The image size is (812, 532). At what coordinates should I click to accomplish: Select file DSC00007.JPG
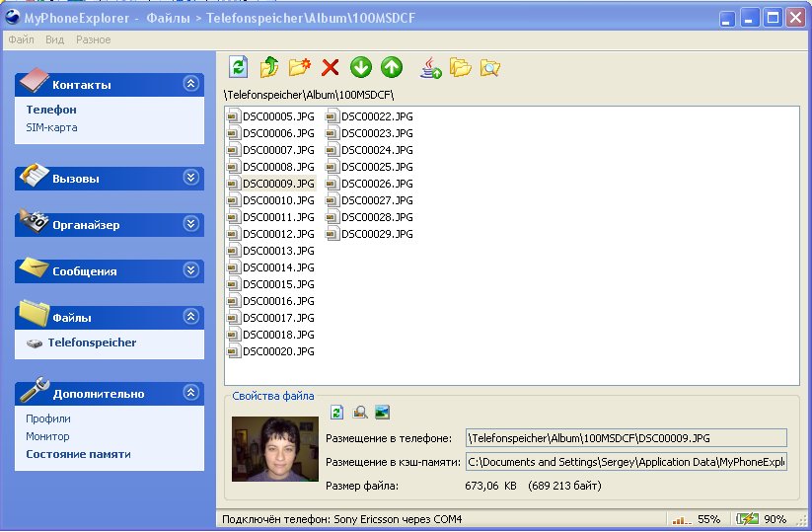point(271,150)
